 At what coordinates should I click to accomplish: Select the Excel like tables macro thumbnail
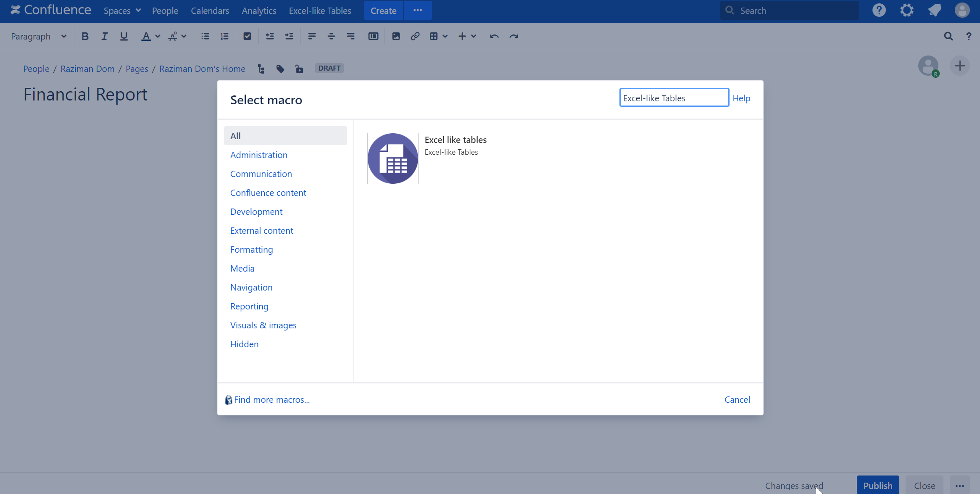[393, 159]
